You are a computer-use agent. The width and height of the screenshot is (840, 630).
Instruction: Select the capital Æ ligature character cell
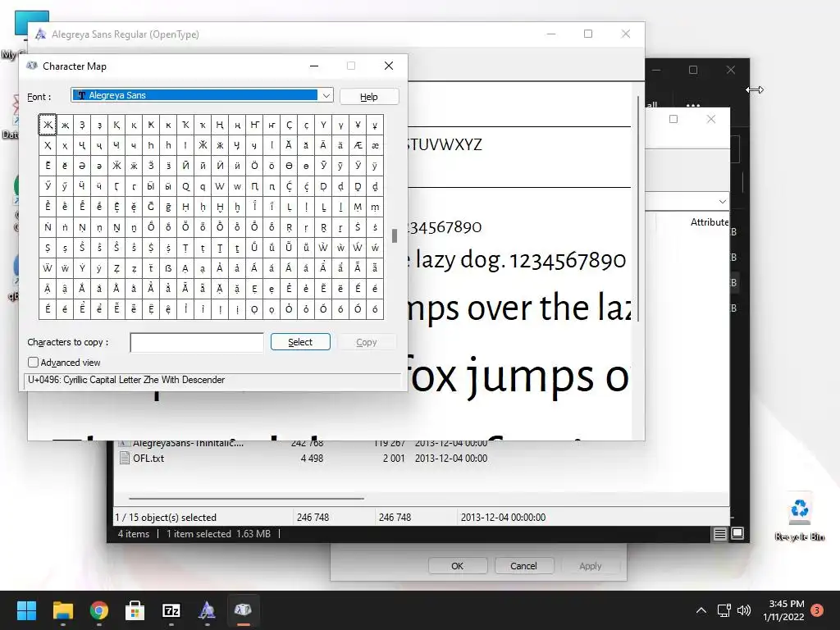[358, 145]
